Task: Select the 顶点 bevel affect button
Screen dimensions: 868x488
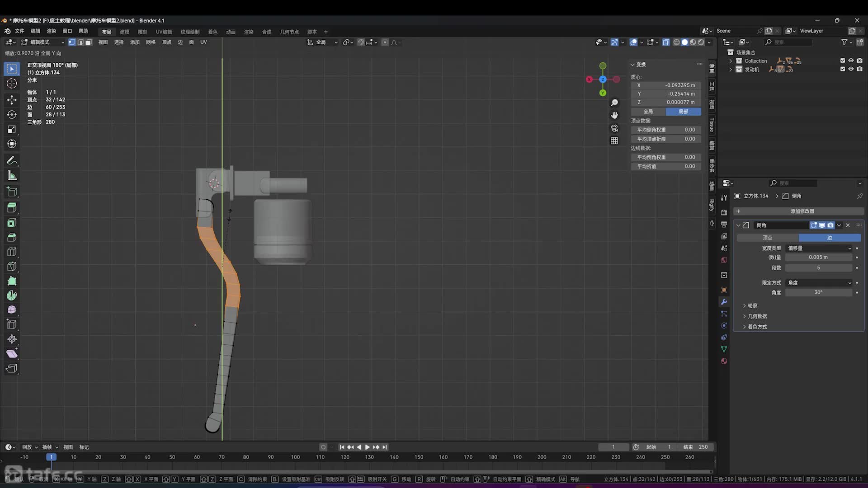Action: [768, 238]
